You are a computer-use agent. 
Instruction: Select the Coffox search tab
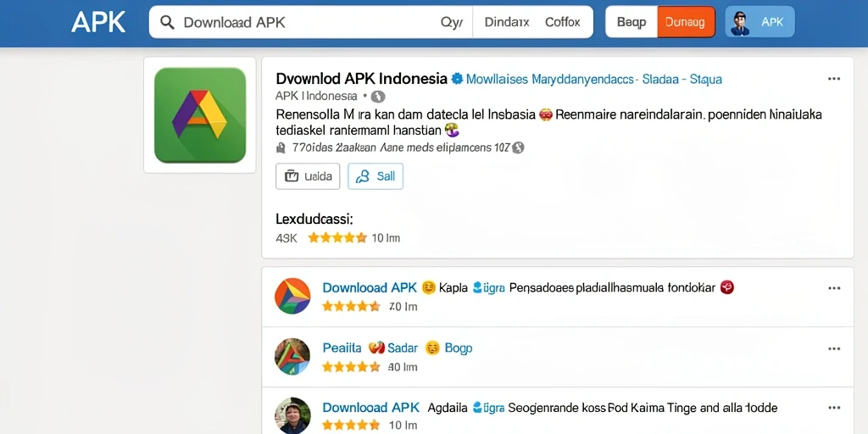pyautogui.click(x=563, y=22)
